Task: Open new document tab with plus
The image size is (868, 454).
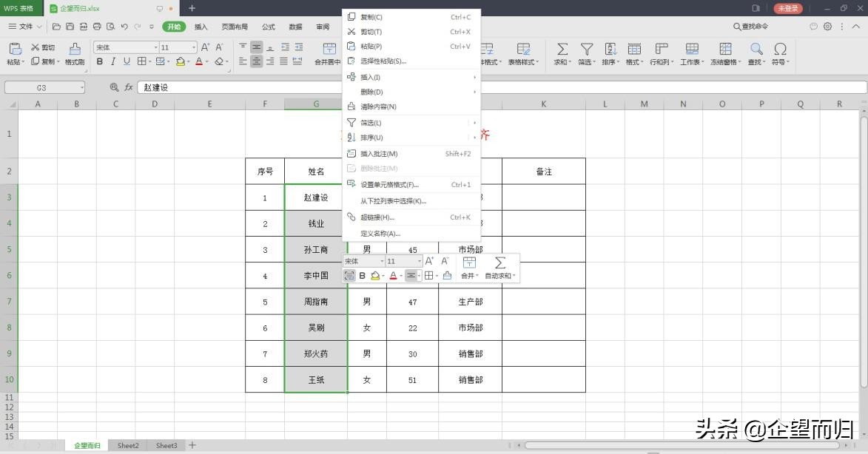Action: pos(192,8)
